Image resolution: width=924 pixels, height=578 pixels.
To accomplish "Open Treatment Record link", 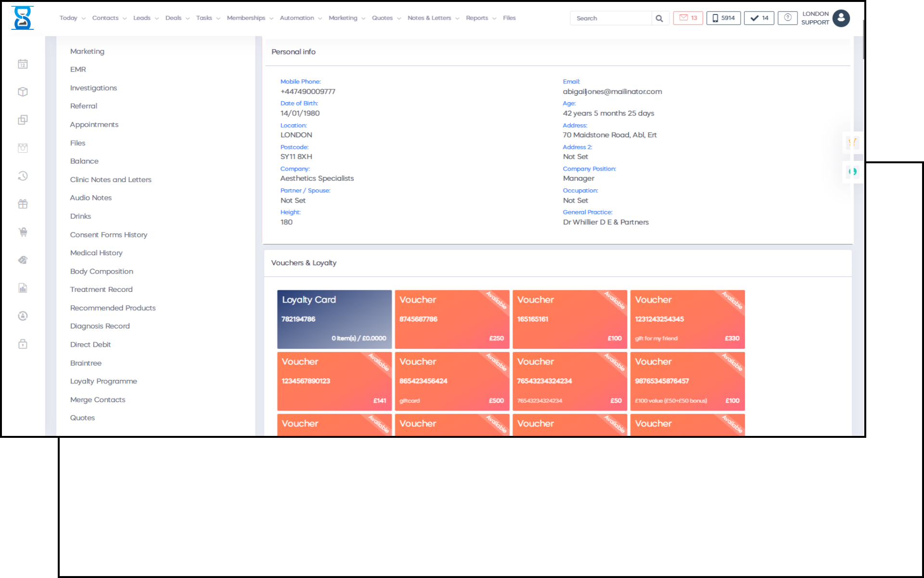I will point(101,289).
